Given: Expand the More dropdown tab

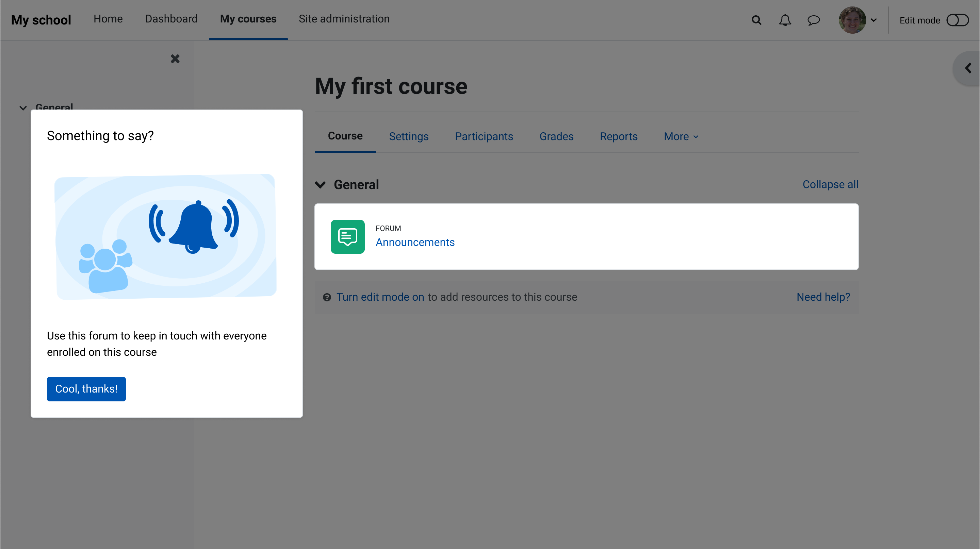Looking at the screenshot, I should point(681,136).
